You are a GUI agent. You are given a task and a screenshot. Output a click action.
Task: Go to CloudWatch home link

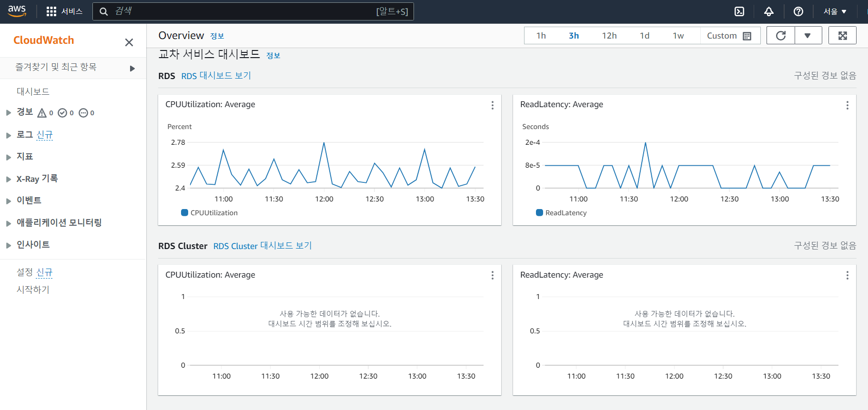point(44,40)
